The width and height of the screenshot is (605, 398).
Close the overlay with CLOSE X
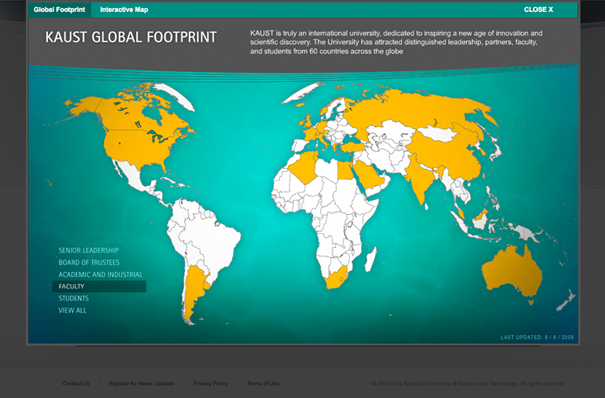pyautogui.click(x=538, y=10)
